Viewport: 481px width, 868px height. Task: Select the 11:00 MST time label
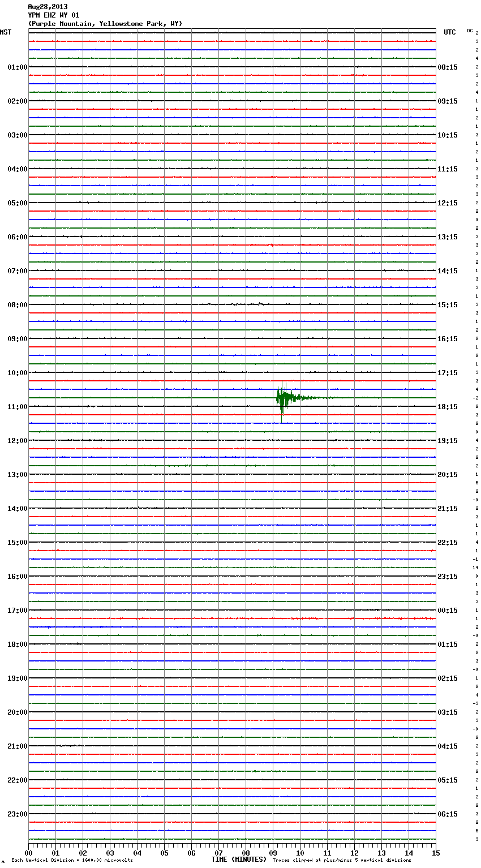pyautogui.click(x=18, y=407)
